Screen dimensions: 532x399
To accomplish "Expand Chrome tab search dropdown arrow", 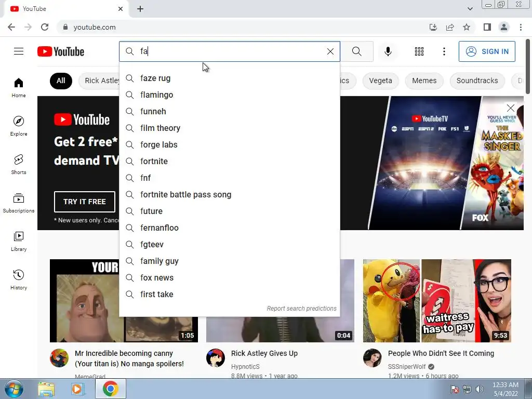I will 470,9.
